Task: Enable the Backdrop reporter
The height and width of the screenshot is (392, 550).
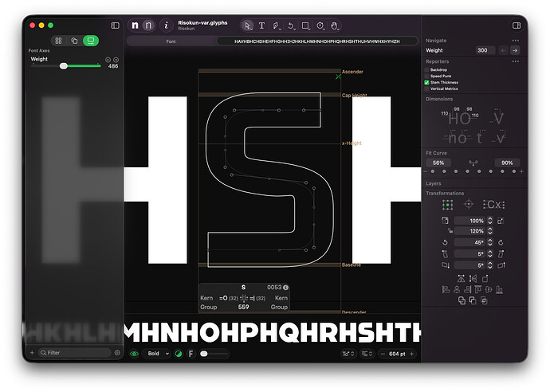Action: (x=427, y=70)
